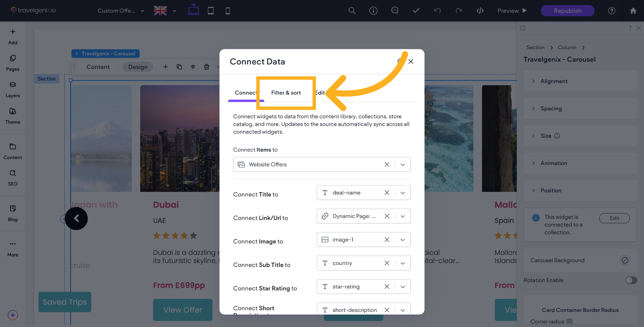This screenshot has height=327, width=644.
Task: Toggle the Rotation Enable switch
Action: click(631, 280)
